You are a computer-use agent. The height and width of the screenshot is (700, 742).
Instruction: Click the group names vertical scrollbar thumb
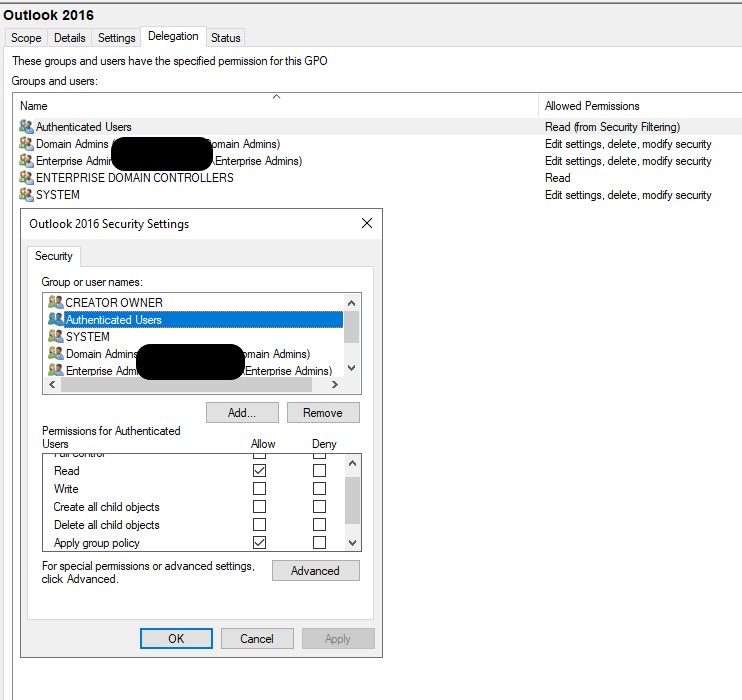click(351, 327)
